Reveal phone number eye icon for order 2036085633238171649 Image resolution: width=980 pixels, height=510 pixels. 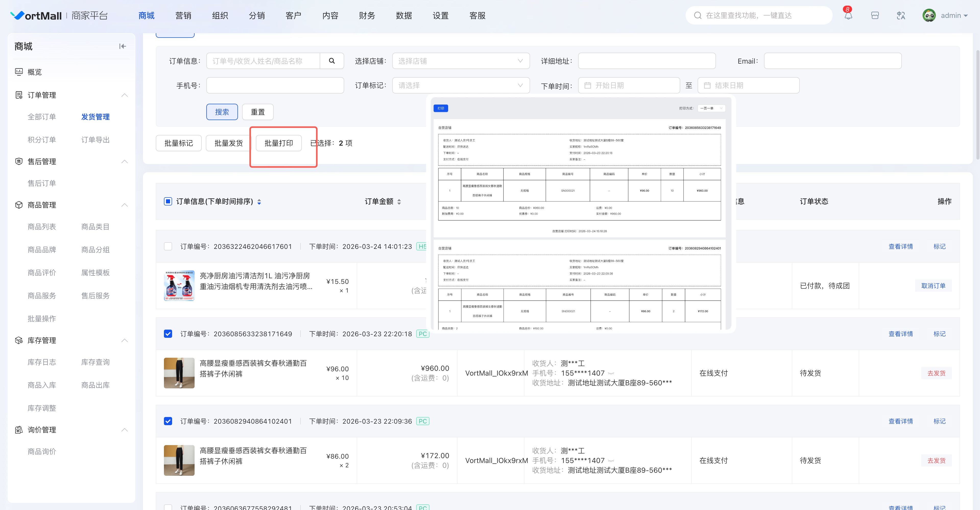(611, 373)
